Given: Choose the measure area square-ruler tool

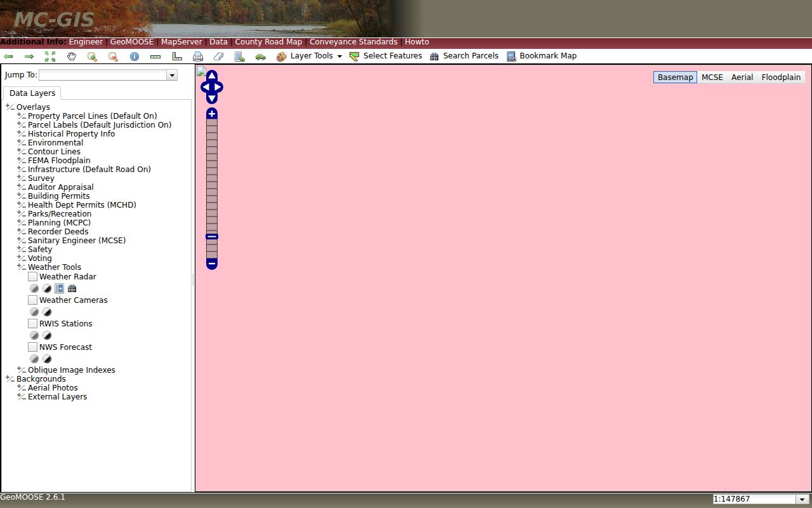Looking at the screenshot, I should pos(177,57).
